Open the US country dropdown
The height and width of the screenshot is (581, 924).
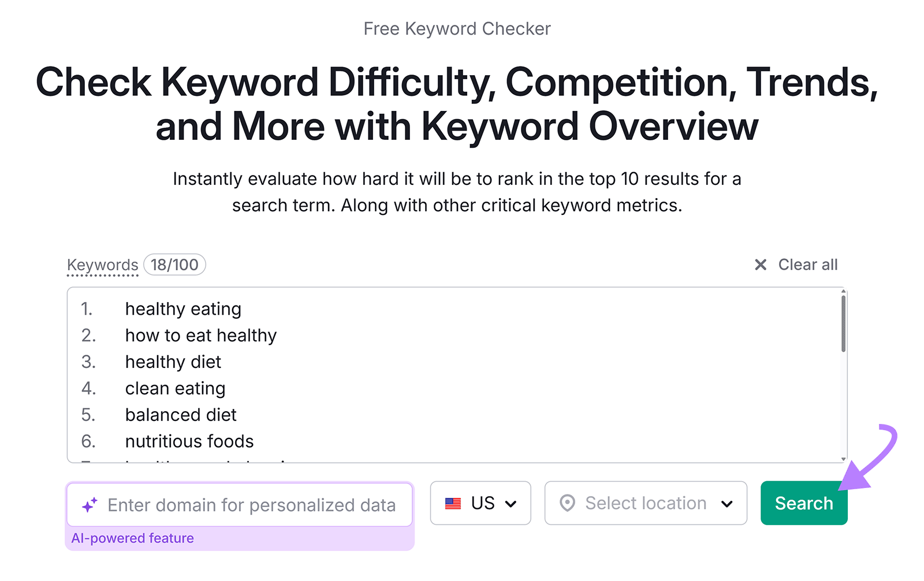[480, 503]
